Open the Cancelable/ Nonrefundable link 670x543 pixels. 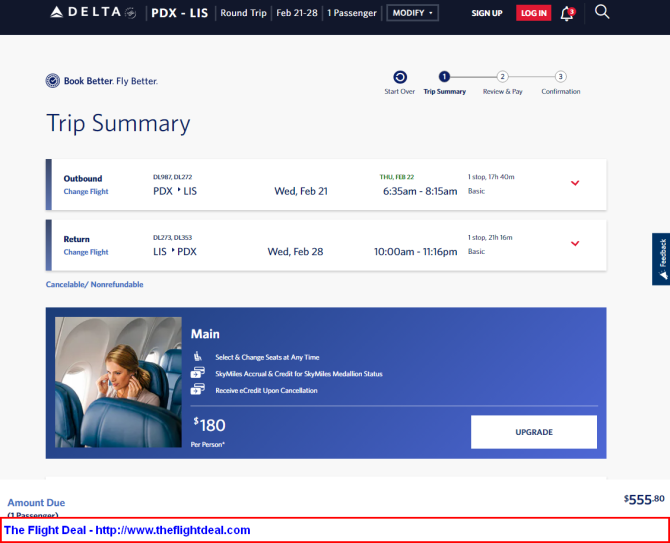click(94, 285)
